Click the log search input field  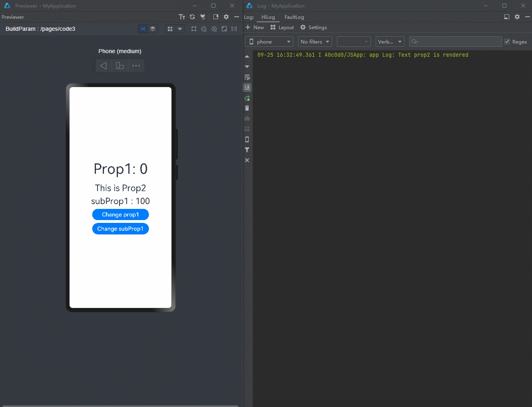tap(458, 42)
